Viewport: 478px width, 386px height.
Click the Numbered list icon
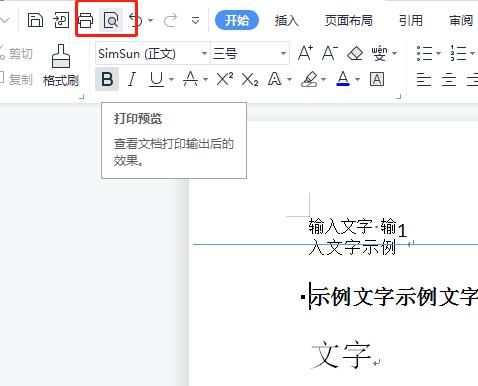(458, 53)
